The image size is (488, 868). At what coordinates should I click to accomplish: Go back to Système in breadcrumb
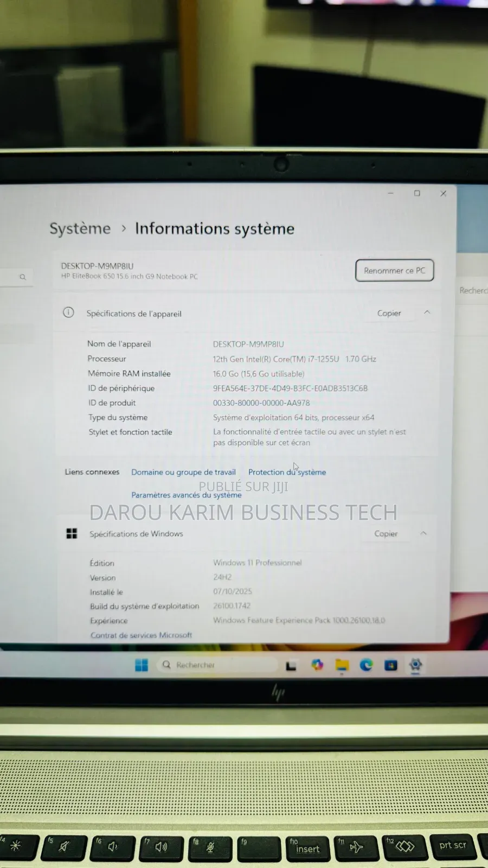(x=80, y=228)
